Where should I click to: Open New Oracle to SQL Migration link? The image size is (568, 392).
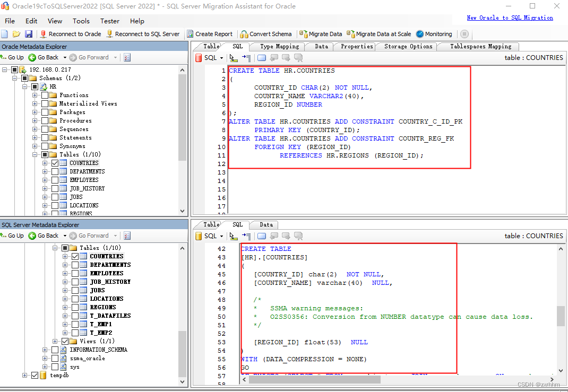click(510, 18)
